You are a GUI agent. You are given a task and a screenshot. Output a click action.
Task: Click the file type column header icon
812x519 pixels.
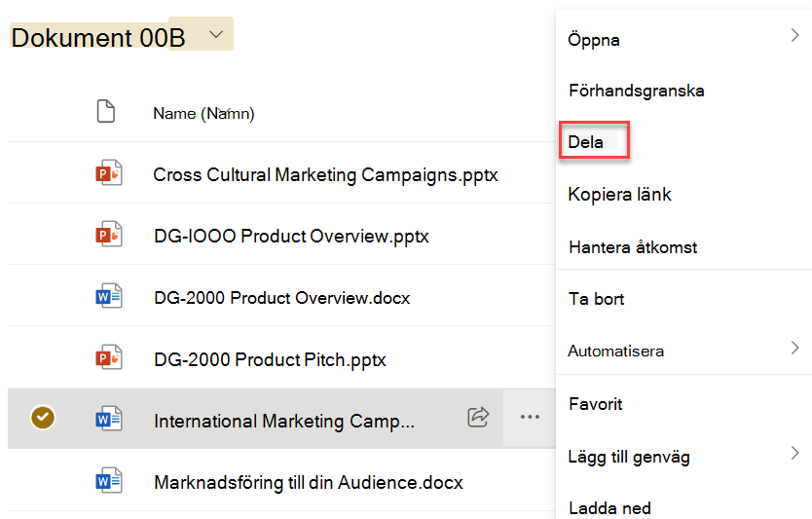click(106, 111)
